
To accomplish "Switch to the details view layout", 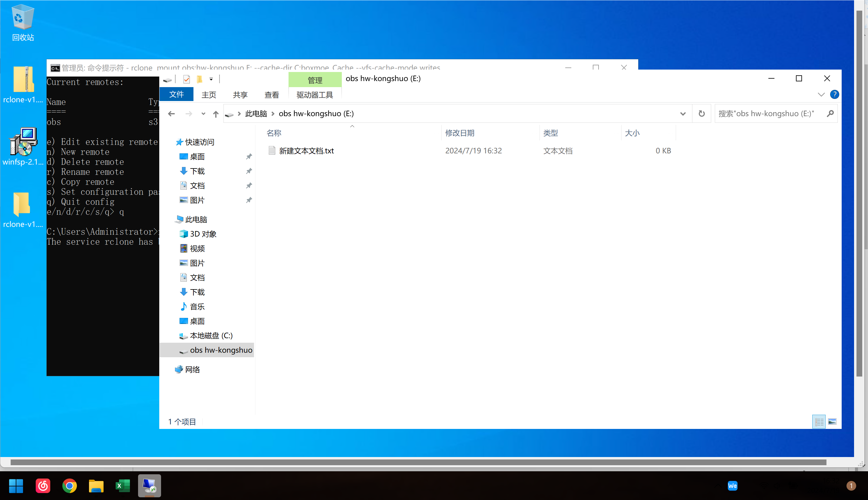I will 819,422.
